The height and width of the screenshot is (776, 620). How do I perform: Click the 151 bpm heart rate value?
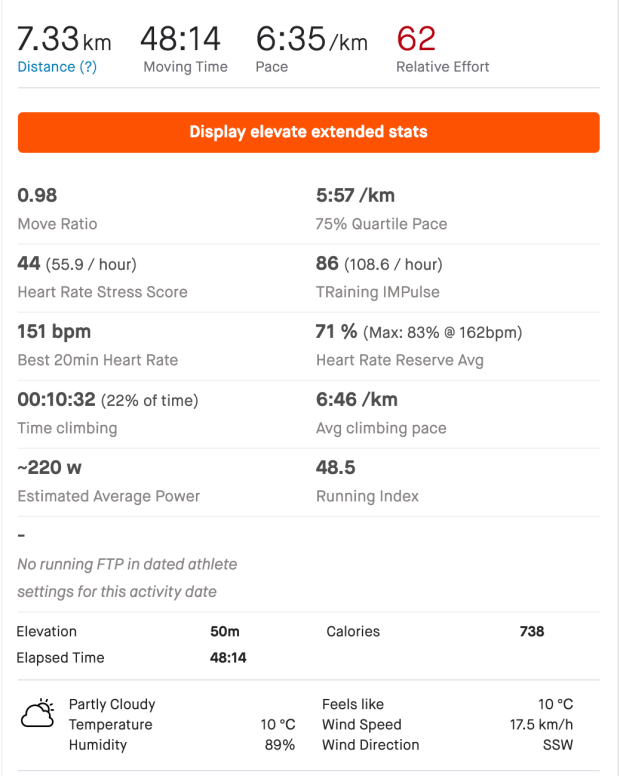coord(55,332)
